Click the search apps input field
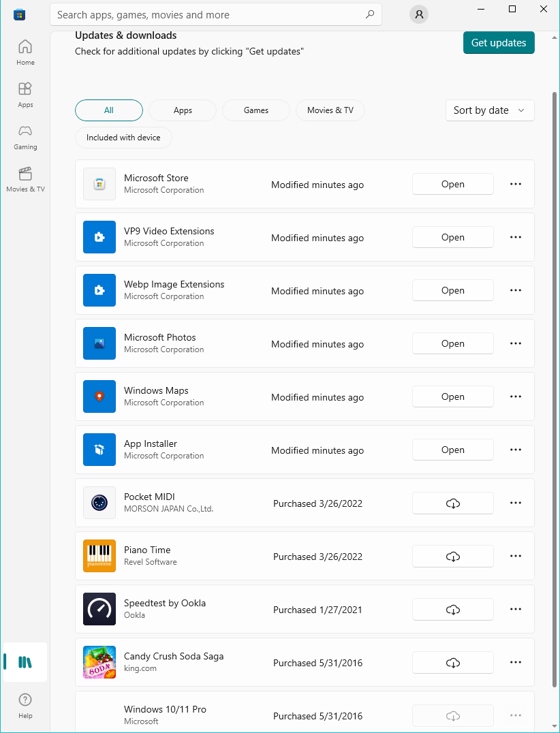 click(x=208, y=14)
